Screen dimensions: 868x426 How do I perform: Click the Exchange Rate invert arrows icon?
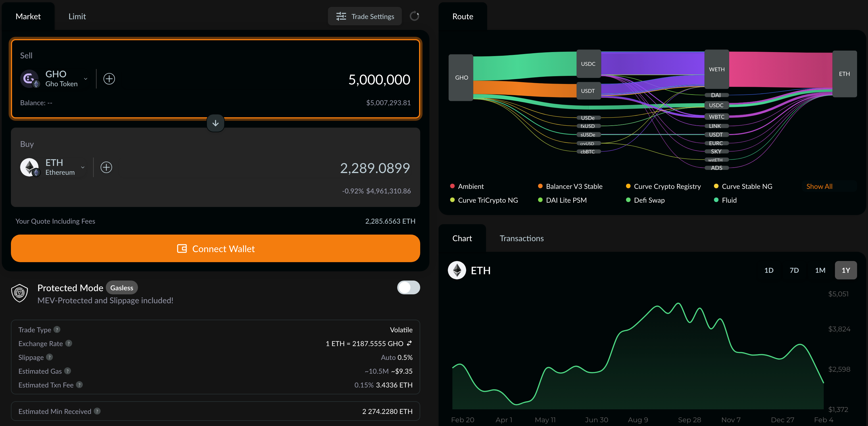click(x=409, y=344)
